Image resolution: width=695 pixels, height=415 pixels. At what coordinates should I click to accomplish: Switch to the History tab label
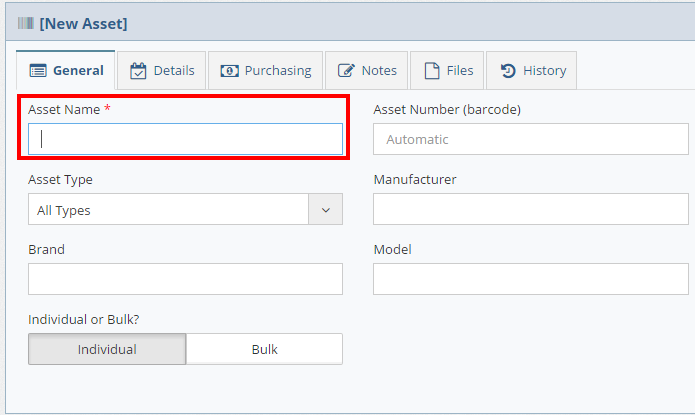tap(544, 71)
